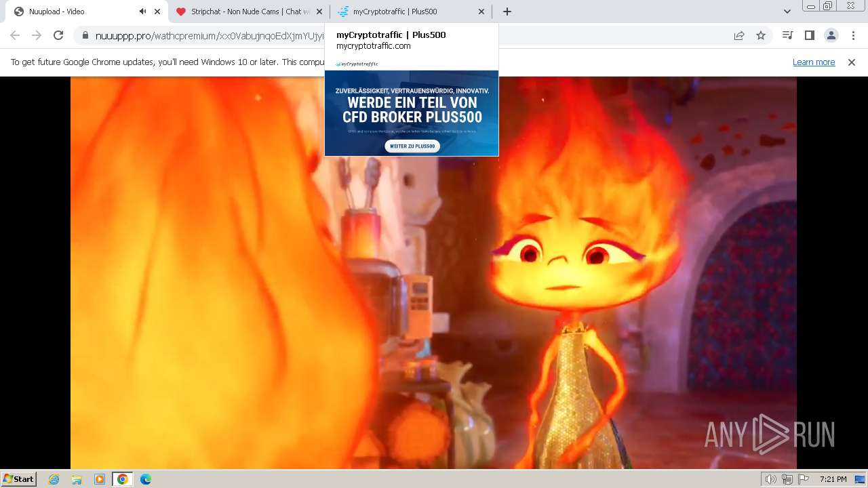The width and height of the screenshot is (868, 488).
Task: Restore down the Chrome window
Action: (828, 6)
